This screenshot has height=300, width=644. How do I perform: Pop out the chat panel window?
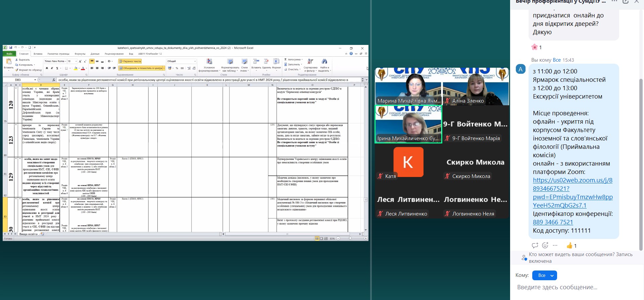pos(626,2)
